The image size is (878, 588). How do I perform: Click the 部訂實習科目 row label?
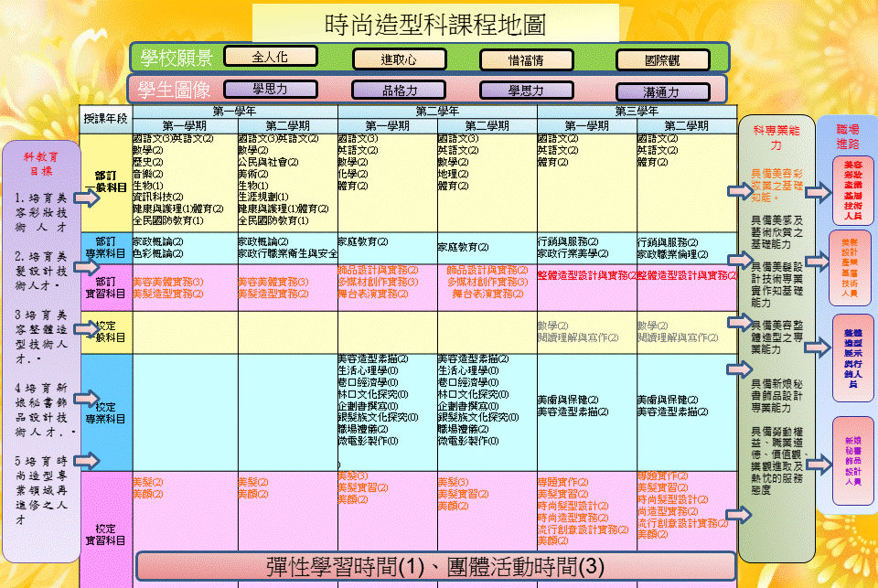tap(106, 287)
